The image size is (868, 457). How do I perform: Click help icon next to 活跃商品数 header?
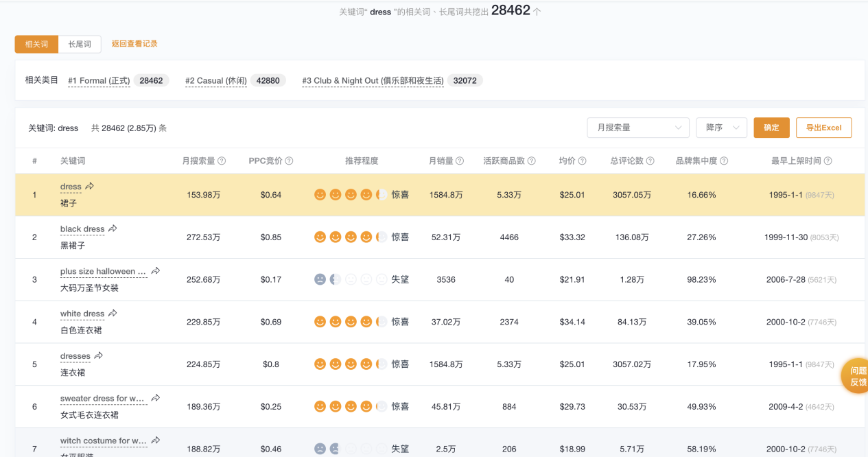point(532,161)
